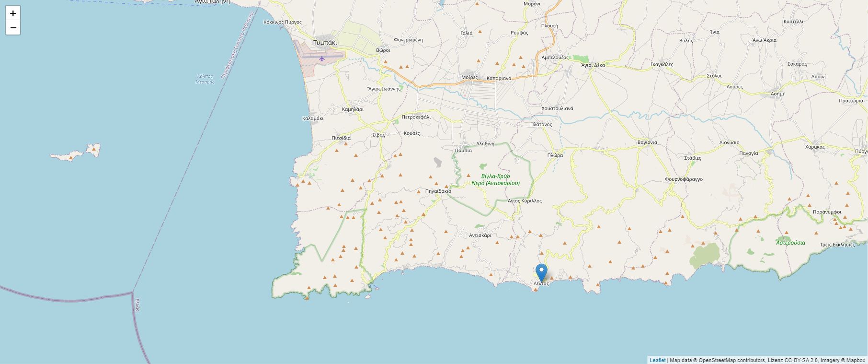Click the Τρεις Εκκλησιές village label
868x364 pixels.
[837, 245]
